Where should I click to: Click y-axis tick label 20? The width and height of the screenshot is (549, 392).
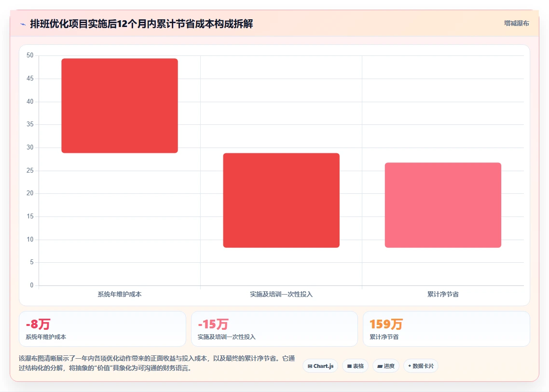tap(30, 193)
